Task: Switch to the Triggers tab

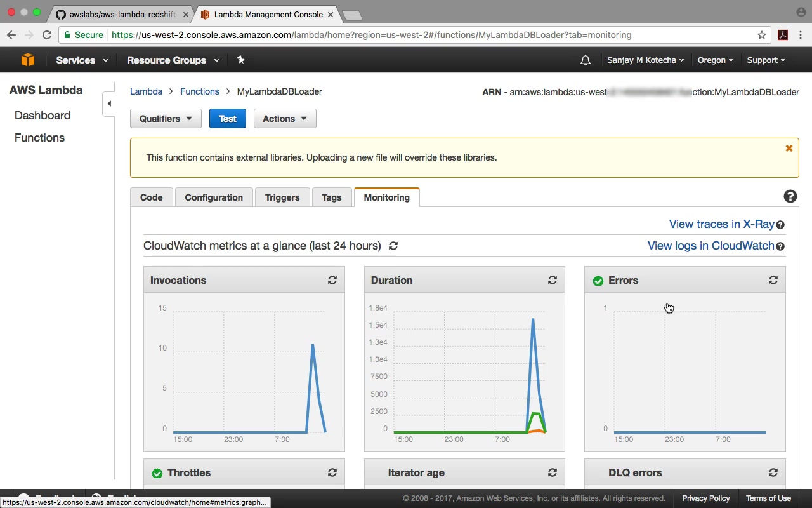Action: tap(282, 197)
